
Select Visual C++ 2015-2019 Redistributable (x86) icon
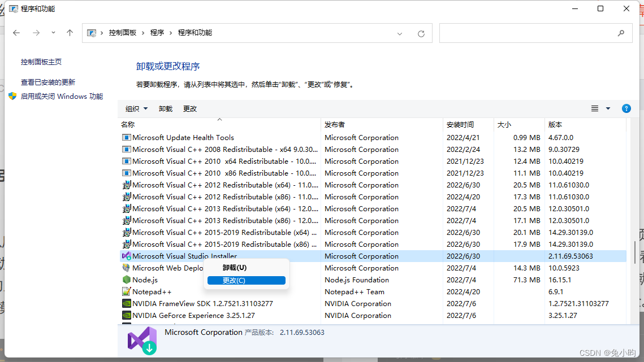127,244
